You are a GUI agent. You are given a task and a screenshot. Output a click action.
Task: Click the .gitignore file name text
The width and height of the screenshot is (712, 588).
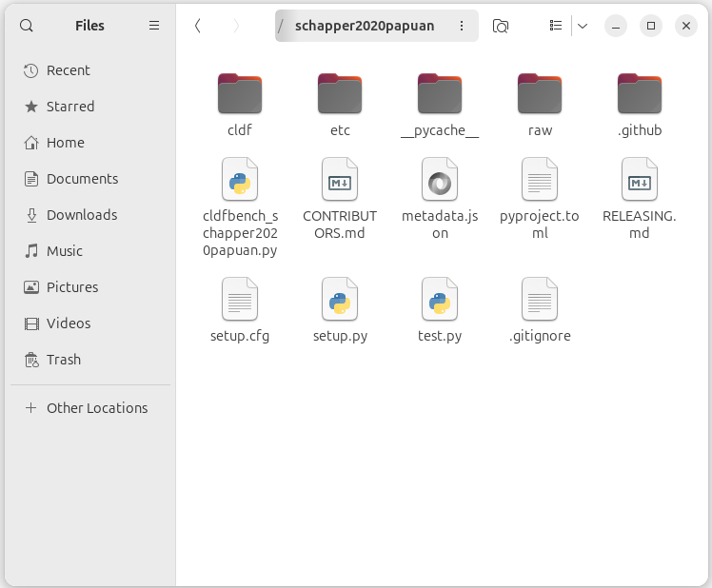click(x=540, y=336)
